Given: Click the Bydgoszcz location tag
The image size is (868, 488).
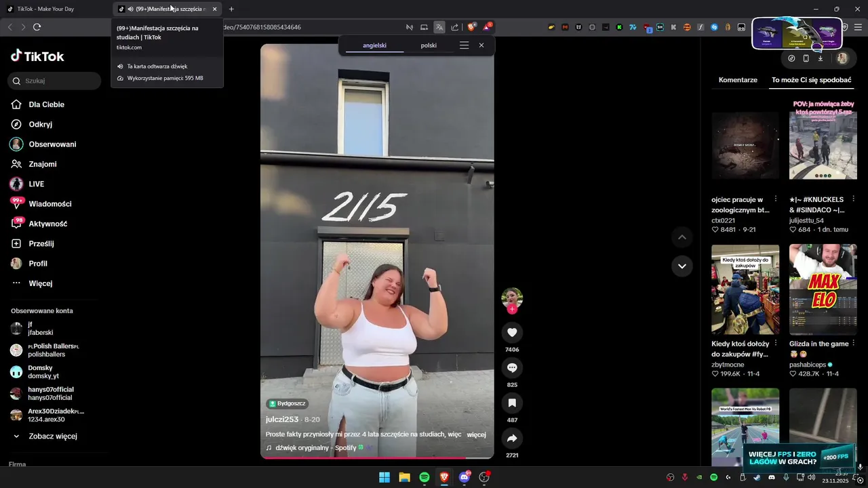Looking at the screenshot, I should pyautogui.click(x=287, y=403).
